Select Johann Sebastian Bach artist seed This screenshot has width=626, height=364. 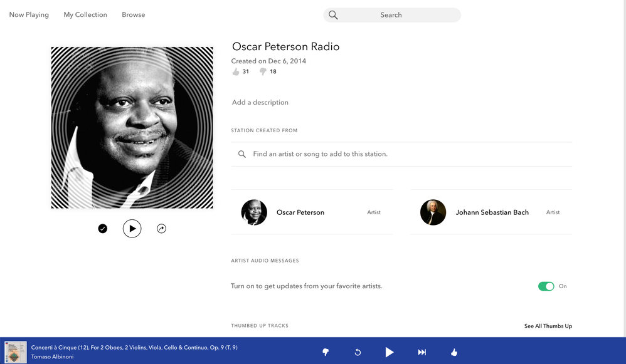point(491,212)
